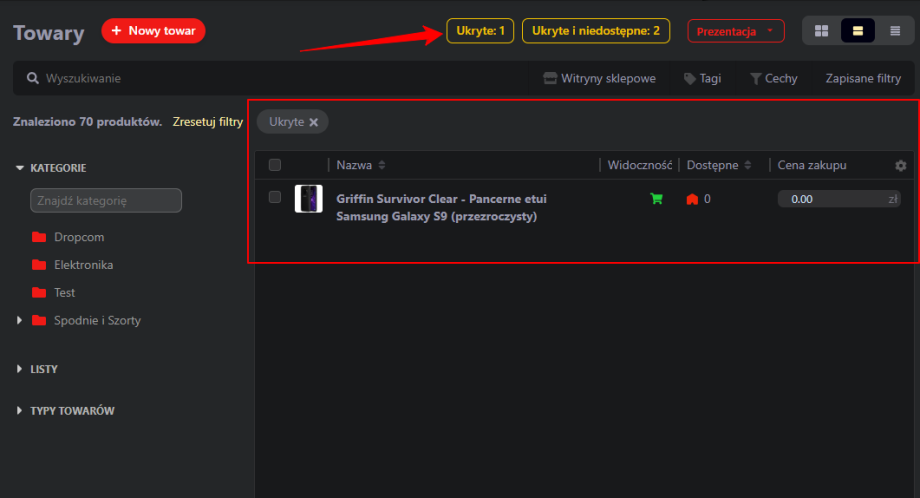920x498 pixels.
Task: Open the Tagi filter menu
Action: pos(703,78)
